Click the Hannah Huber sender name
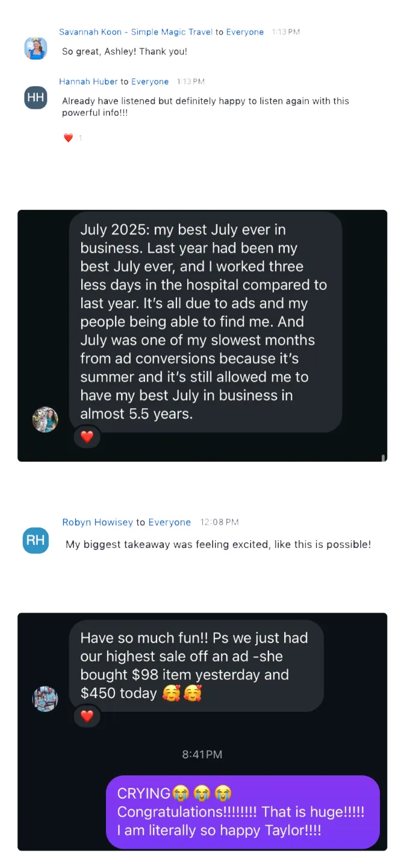This screenshot has width=404, height=868. point(89,81)
